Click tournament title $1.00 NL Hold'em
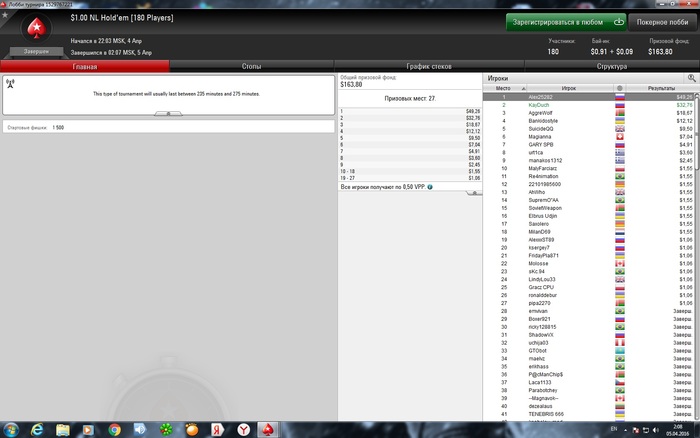700x438 pixels. [x=122, y=18]
